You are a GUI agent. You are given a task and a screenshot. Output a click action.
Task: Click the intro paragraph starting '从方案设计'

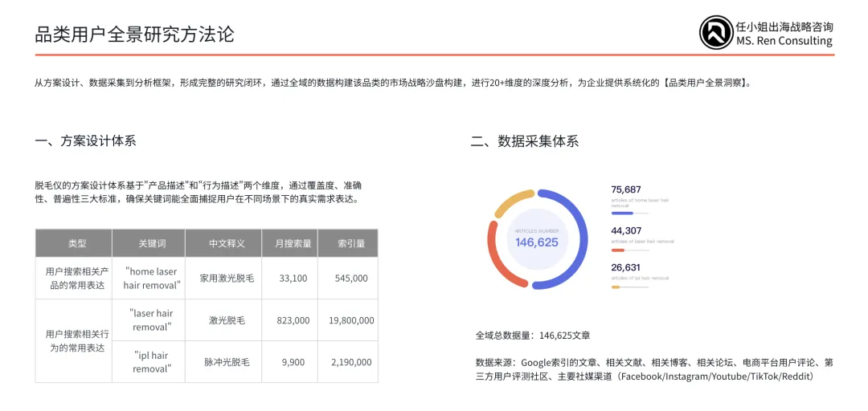[x=394, y=83]
